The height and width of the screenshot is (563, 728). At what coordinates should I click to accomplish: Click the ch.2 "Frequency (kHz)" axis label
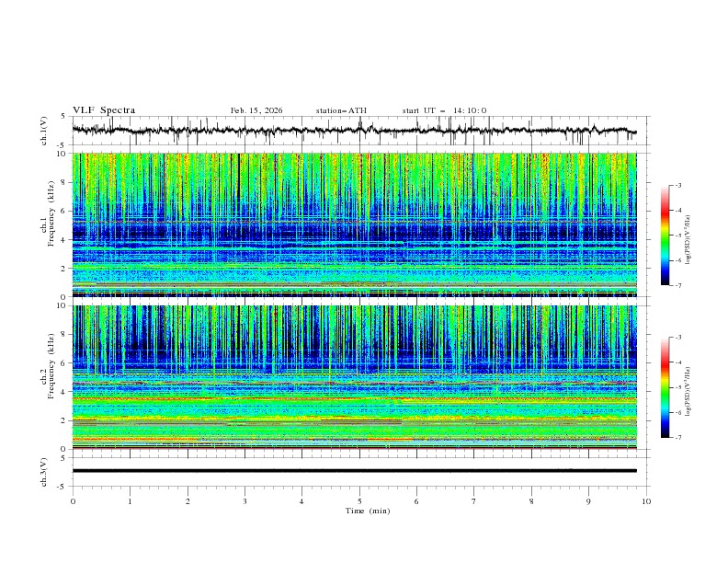[x=51, y=365]
